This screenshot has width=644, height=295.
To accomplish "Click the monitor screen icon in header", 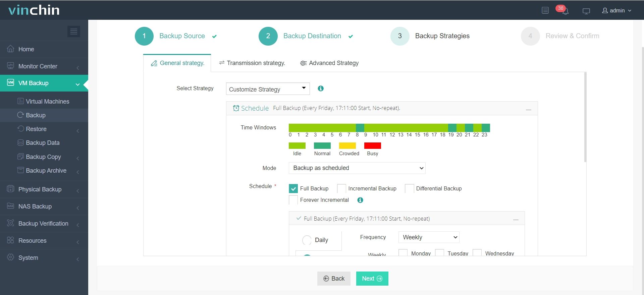I will point(586,11).
